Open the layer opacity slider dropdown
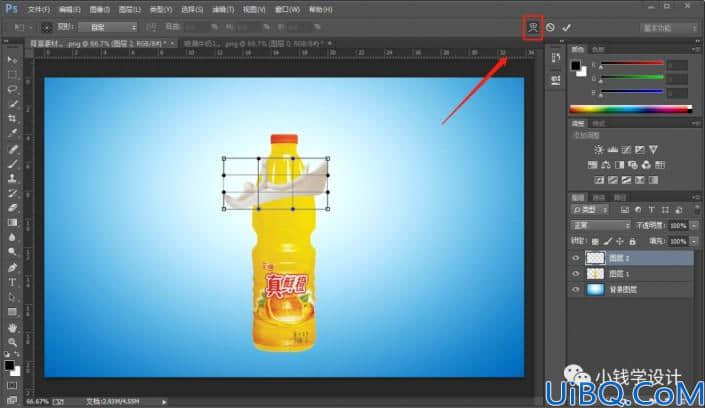Viewport: 705px width, 408px height. (x=694, y=225)
